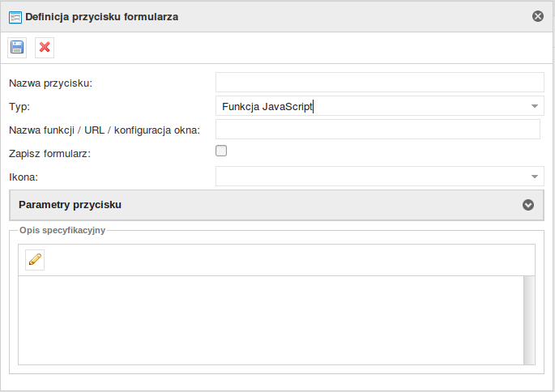The height and width of the screenshot is (392, 555).
Task: Click the Ikona combo box field
Action: [x=380, y=177]
